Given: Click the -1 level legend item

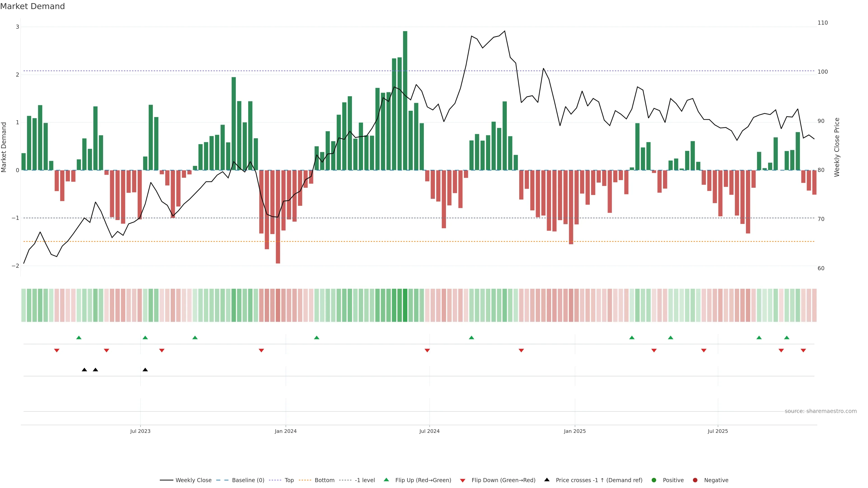Looking at the screenshot, I should coord(365,480).
